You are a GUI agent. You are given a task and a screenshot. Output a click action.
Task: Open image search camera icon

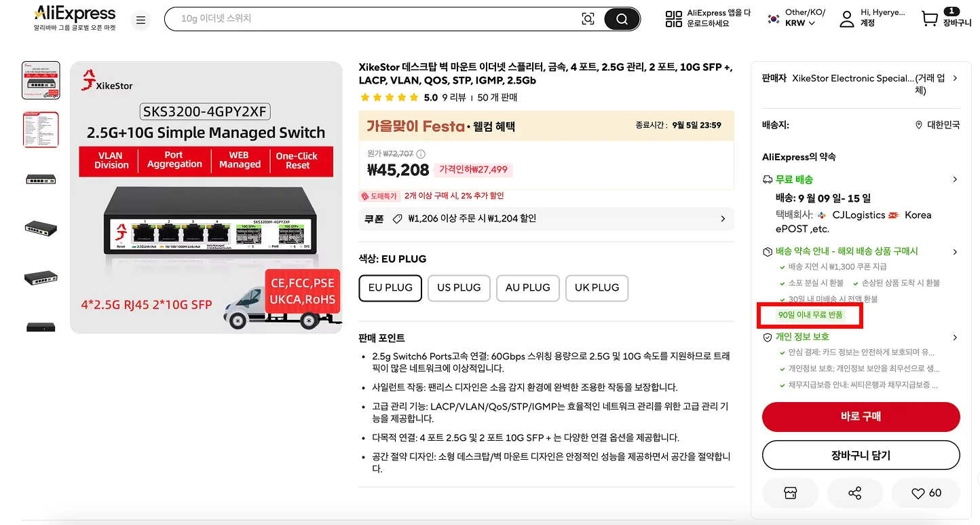(588, 19)
